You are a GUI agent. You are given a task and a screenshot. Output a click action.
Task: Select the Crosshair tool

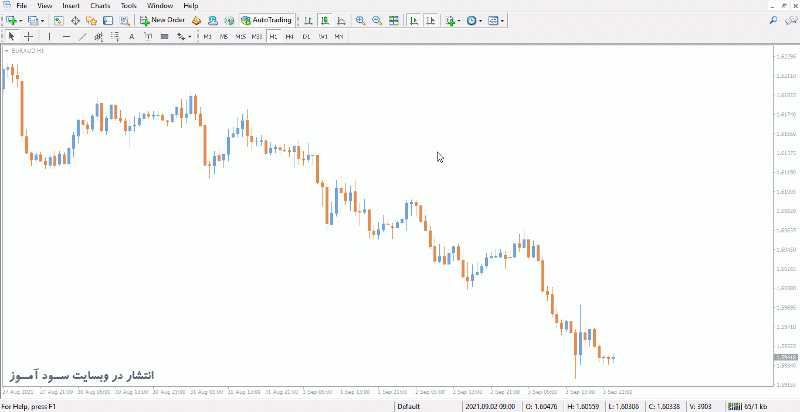tap(29, 36)
